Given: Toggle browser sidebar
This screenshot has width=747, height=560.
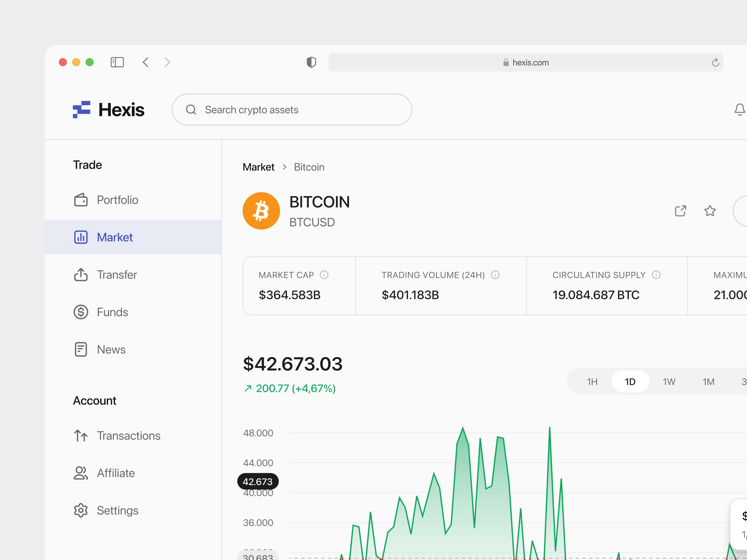Looking at the screenshot, I should (117, 62).
